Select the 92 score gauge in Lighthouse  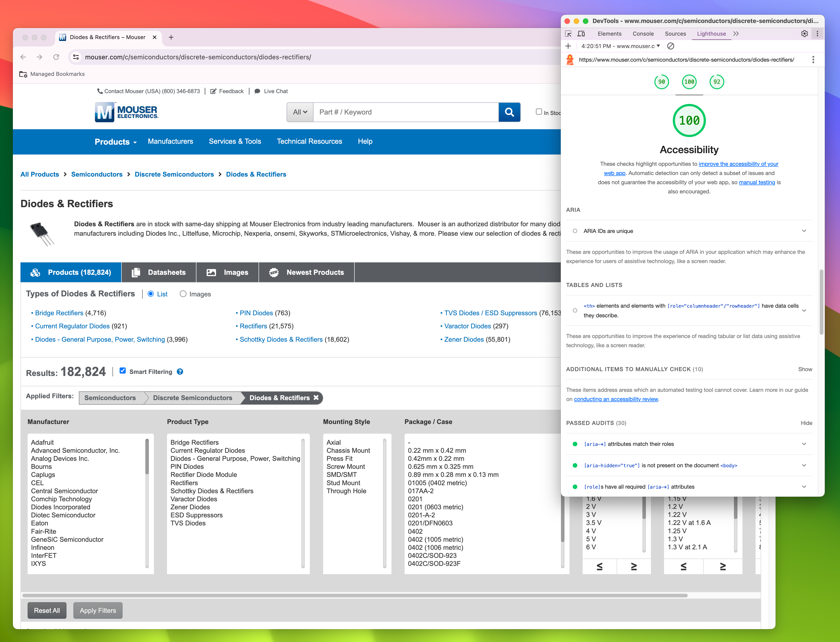click(x=717, y=82)
